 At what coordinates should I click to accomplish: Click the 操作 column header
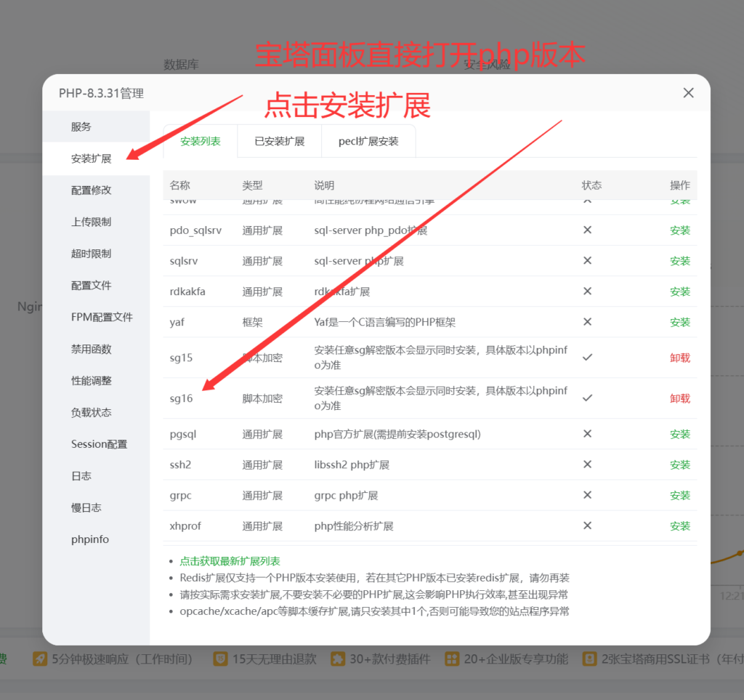click(680, 185)
